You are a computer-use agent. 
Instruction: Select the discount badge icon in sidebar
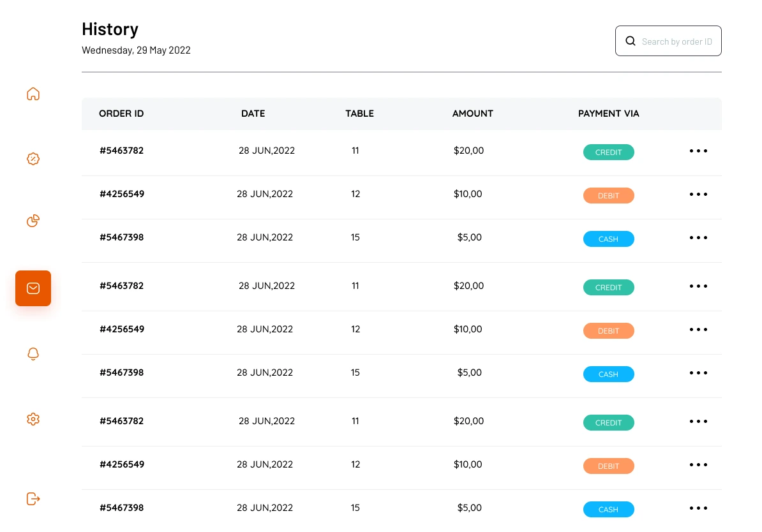click(33, 159)
